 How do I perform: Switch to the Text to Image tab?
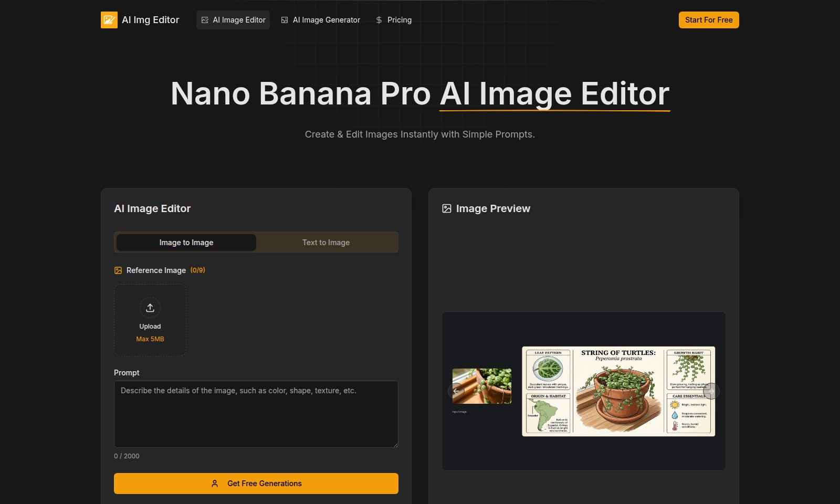(326, 243)
